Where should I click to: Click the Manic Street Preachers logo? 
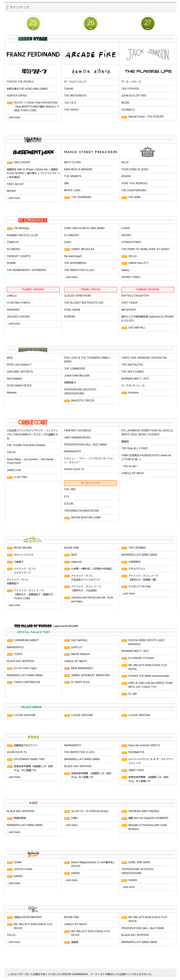[x=90, y=152]
